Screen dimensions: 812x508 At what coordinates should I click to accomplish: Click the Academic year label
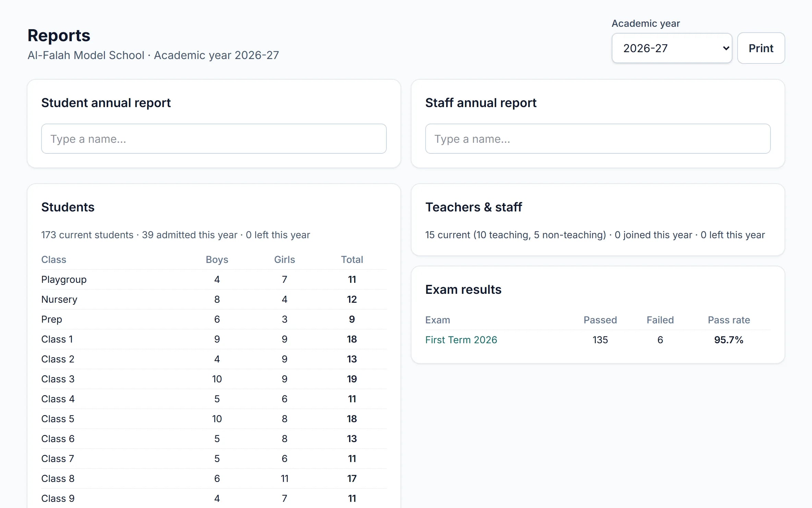[645, 23]
